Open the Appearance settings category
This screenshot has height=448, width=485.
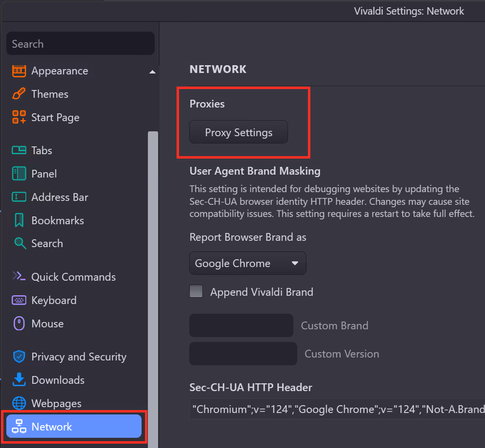pyautogui.click(x=60, y=71)
